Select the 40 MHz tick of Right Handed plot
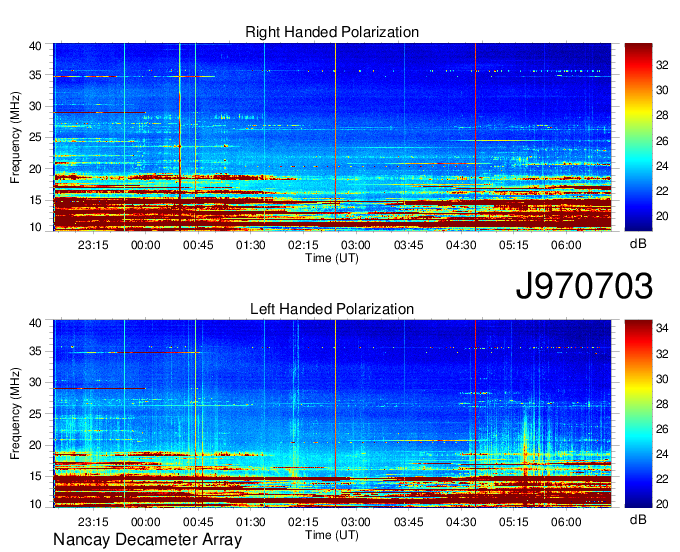Image resolution: width=680 pixels, height=552 pixels. click(35, 46)
